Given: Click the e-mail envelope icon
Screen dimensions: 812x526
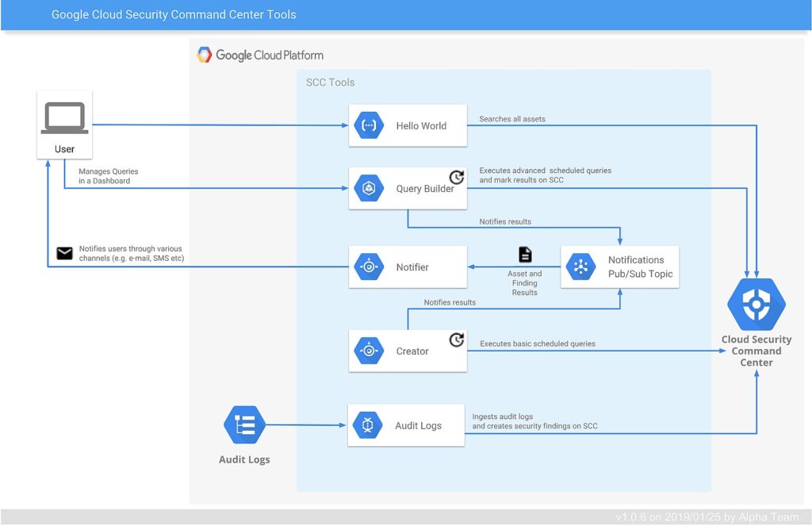Looking at the screenshot, I should coord(65,253).
